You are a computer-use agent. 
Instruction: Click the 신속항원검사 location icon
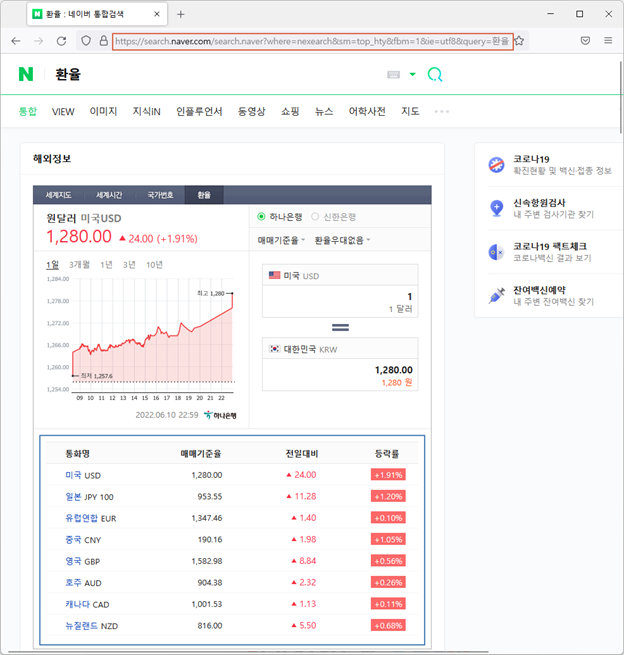click(496, 208)
